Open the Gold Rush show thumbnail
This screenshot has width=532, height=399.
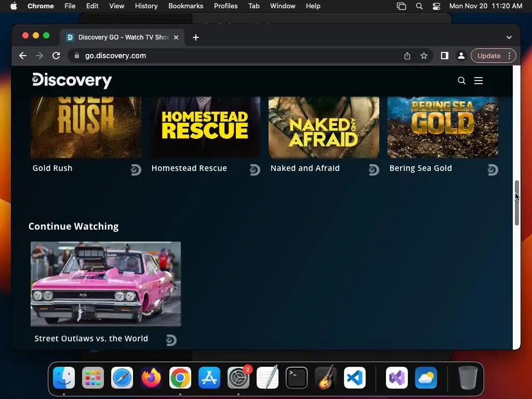point(86,127)
